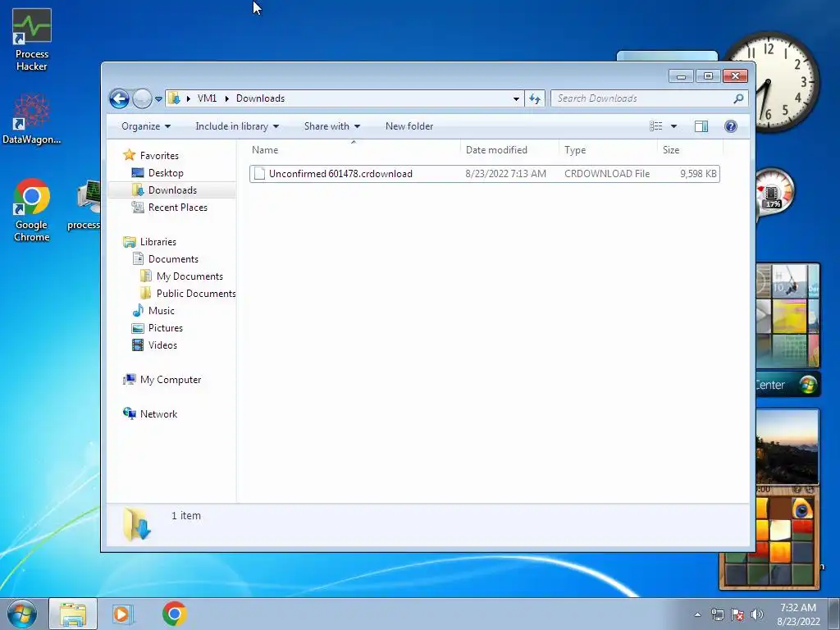The image size is (840, 630).
Task: Open the DataWagon desktop shortcut
Action: coord(32,119)
